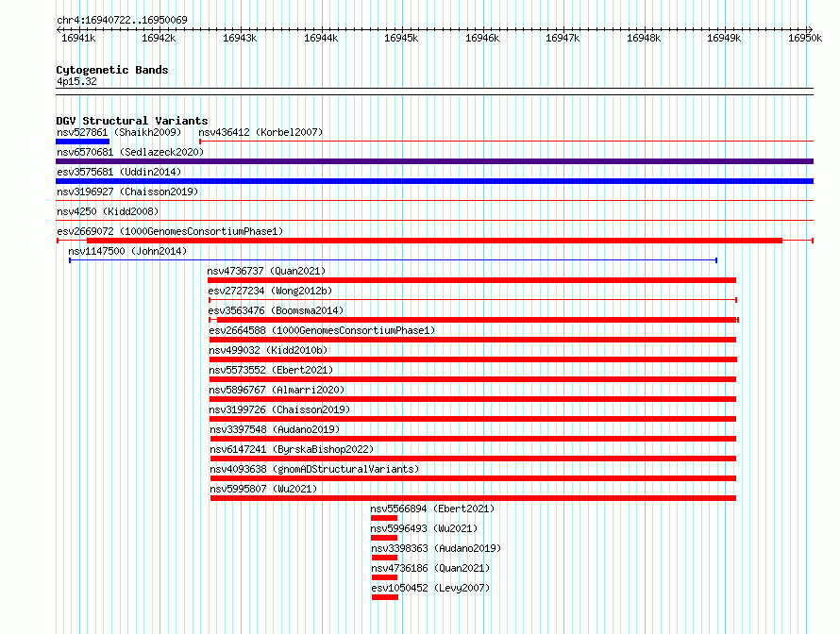Click the nsv527861 (Shaikh2009) variant label
840x634 pixels.
coord(119,132)
